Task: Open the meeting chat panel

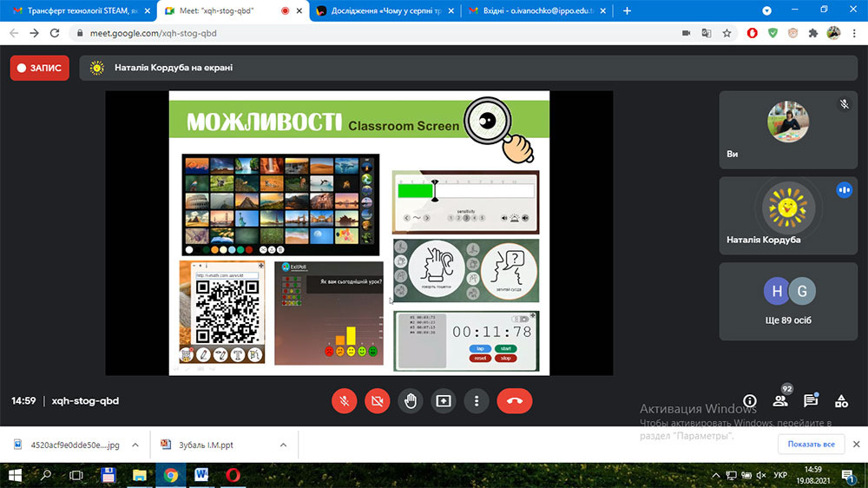Action: pyautogui.click(x=811, y=401)
